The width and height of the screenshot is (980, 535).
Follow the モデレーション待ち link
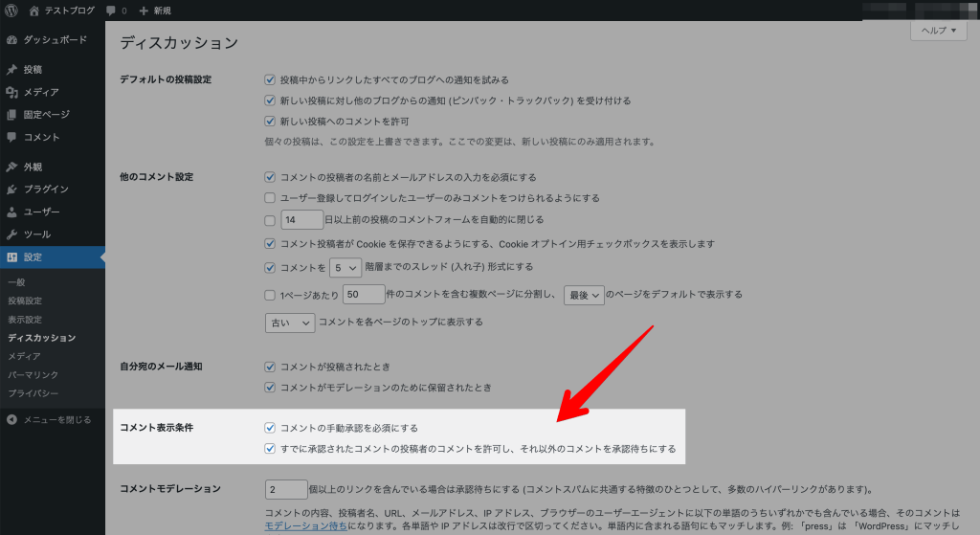(x=306, y=526)
